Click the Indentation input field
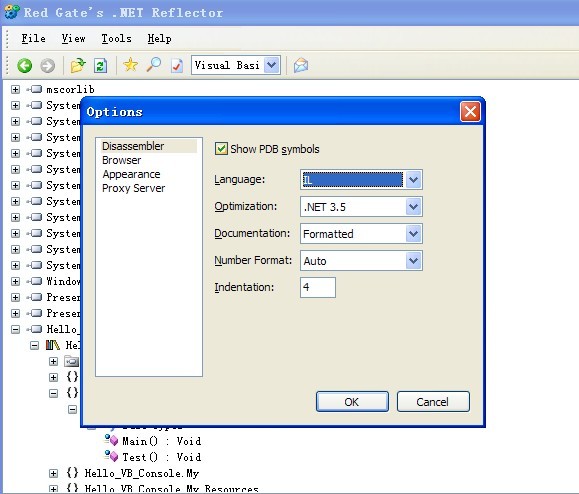This screenshot has width=579, height=494. click(318, 288)
